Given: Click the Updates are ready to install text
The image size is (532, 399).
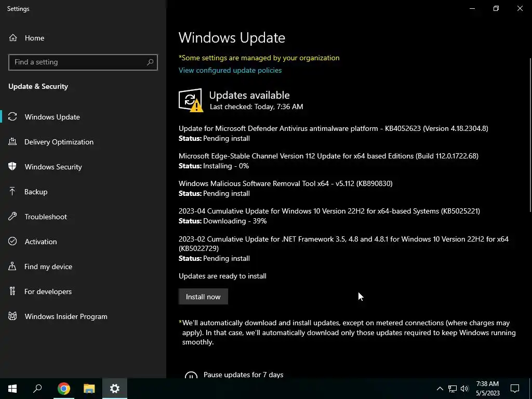Looking at the screenshot, I should (x=222, y=276).
